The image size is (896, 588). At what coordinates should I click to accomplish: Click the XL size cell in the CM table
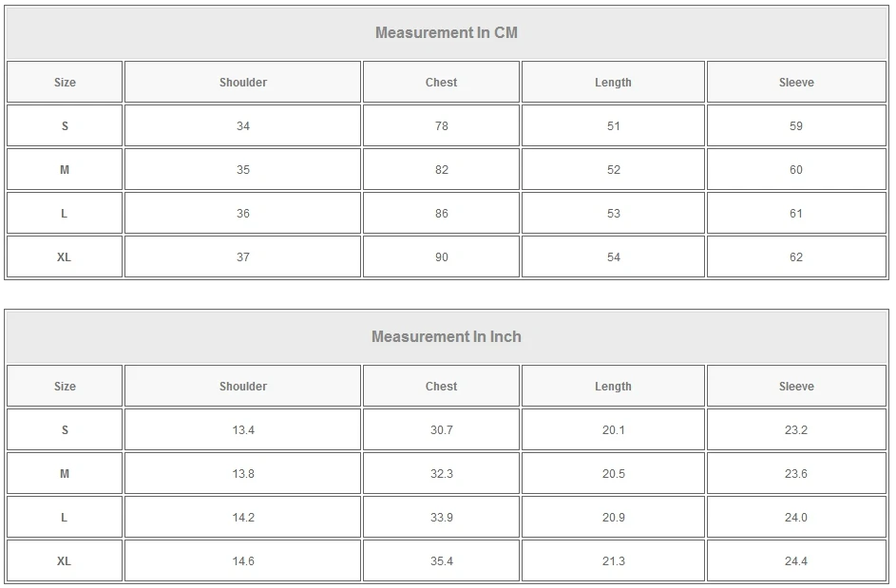65,257
